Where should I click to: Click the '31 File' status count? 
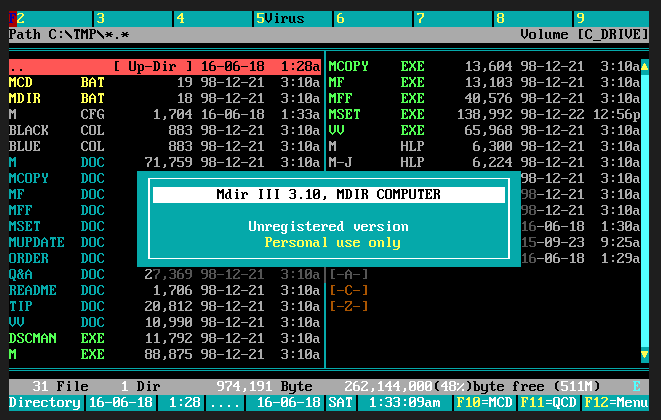[x=60, y=386]
